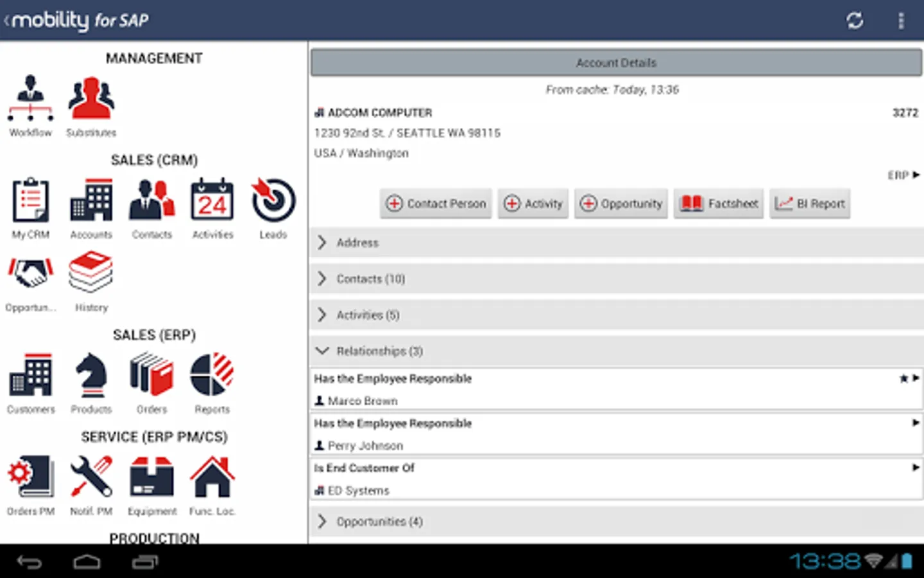924x578 pixels.
Task: Tap the refresh icon in the top bar
Action: pyautogui.click(x=855, y=21)
